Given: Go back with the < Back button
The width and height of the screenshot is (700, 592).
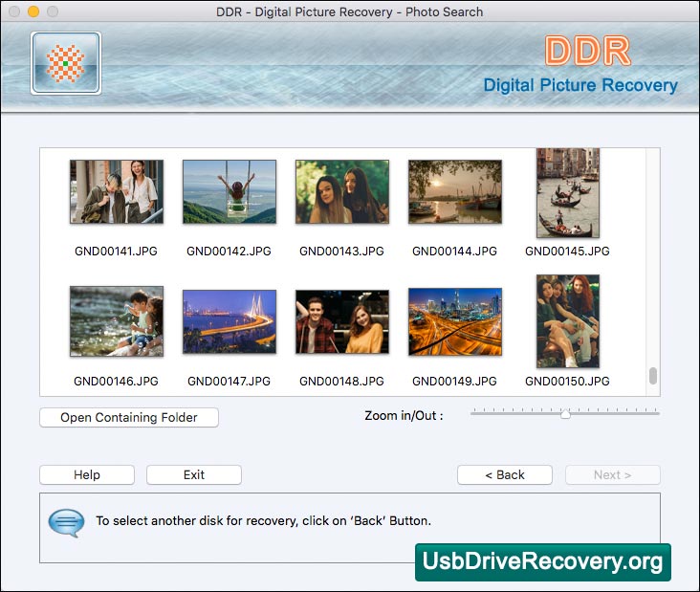Looking at the screenshot, I should tap(505, 474).
